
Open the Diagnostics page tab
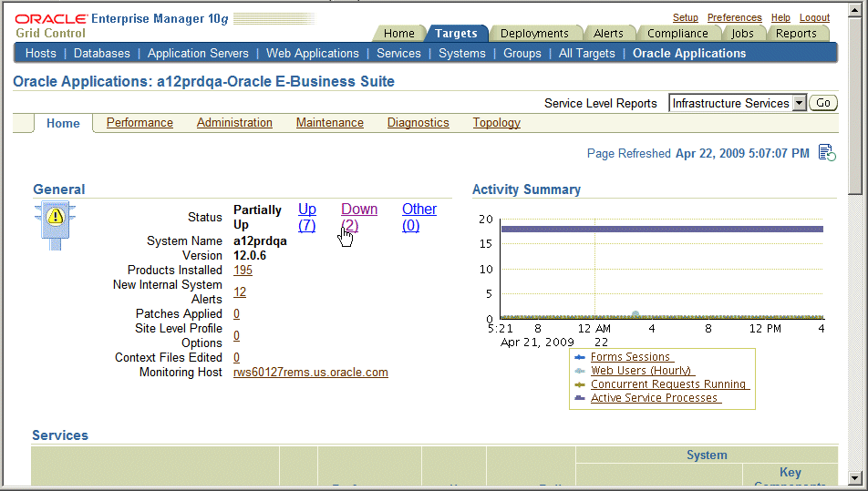pyautogui.click(x=418, y=122)
